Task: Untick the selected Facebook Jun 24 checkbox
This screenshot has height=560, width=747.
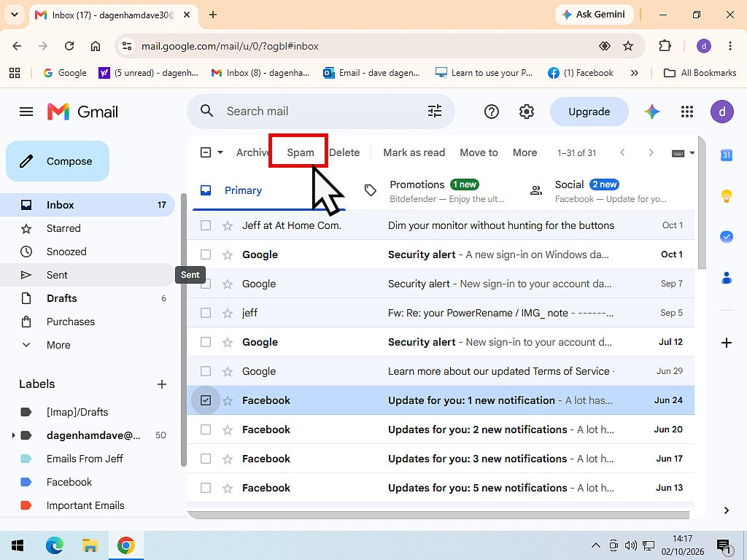Action: [205, 400]
